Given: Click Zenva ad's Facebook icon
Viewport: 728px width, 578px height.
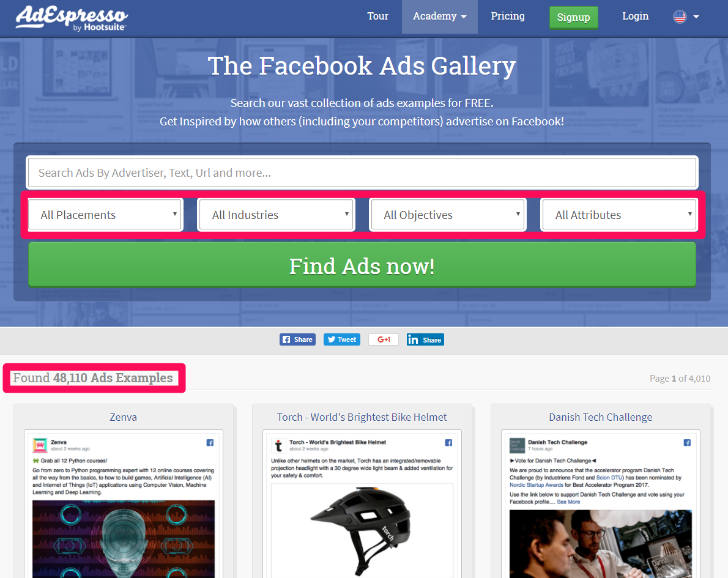Looking at the screenshot, I should [210, 442].
